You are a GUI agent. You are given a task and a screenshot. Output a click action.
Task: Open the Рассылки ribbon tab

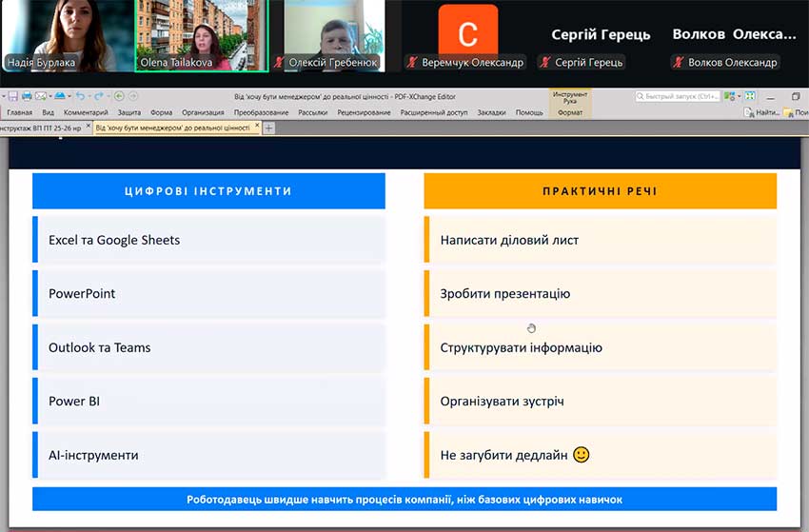[x=313, y=112]
